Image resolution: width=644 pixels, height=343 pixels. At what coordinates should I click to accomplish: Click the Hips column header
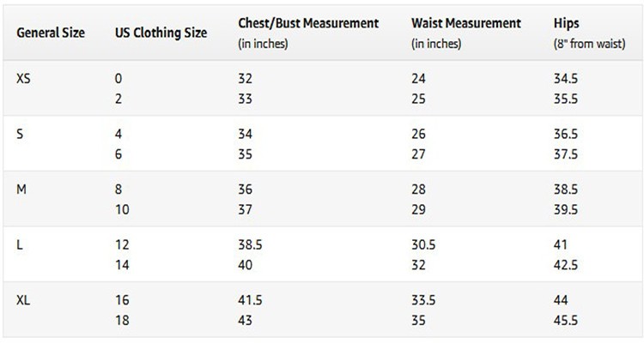click(567, 23)
